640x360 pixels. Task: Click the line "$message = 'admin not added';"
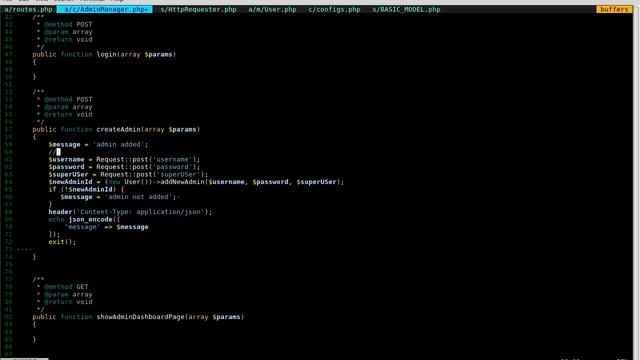(120, 197)
